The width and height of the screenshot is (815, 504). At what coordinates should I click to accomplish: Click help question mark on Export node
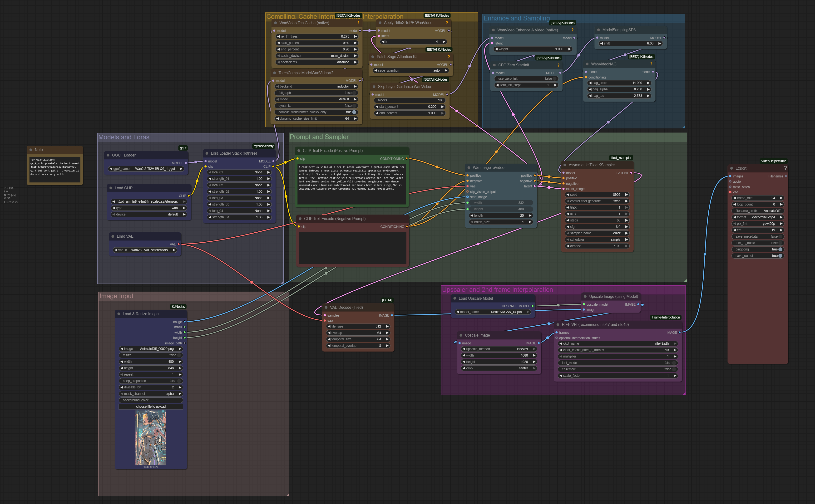pyautogui.click(x=785, y=168)
